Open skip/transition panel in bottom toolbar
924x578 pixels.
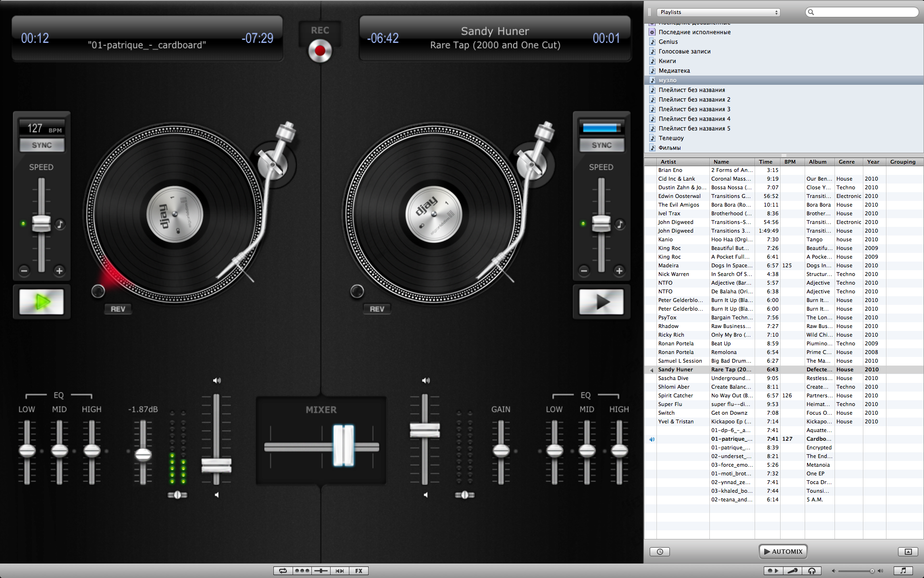click(x=340, y=571)
